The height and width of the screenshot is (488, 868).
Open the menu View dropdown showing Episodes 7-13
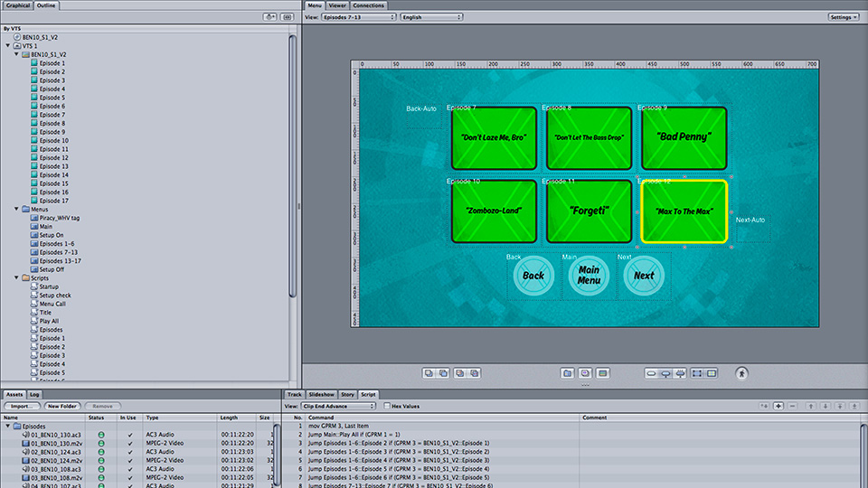359,17
